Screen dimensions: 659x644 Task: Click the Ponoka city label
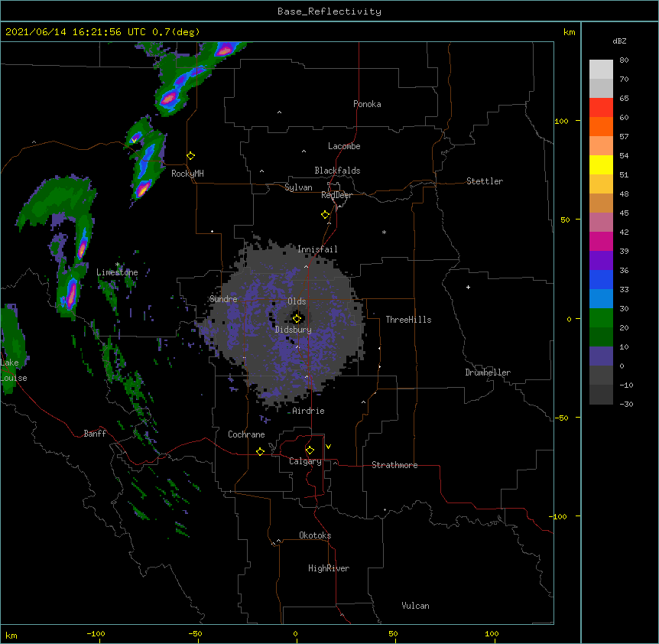coord(367,104)
